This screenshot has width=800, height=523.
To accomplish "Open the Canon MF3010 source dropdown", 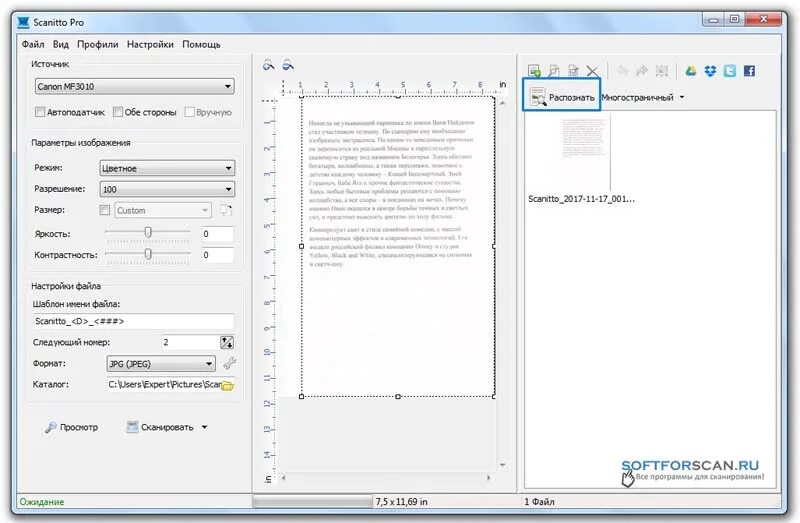I will (x=135, y=86).
